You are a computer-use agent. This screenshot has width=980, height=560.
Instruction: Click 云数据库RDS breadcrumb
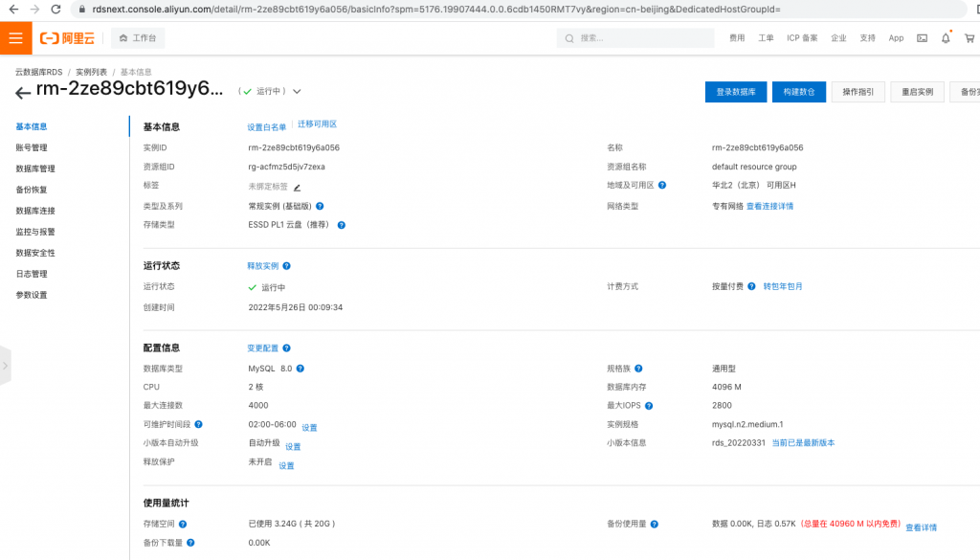pos(38,72)
